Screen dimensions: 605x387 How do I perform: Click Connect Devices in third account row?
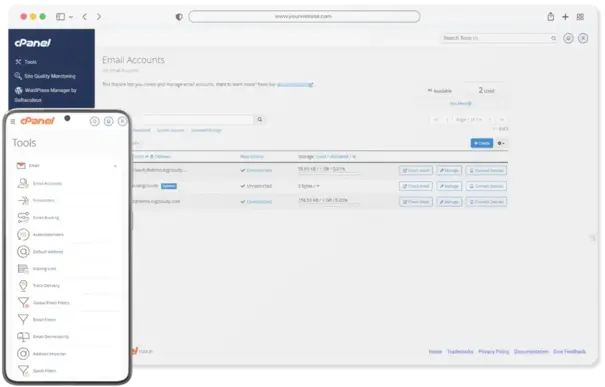[x=486, y=202]
